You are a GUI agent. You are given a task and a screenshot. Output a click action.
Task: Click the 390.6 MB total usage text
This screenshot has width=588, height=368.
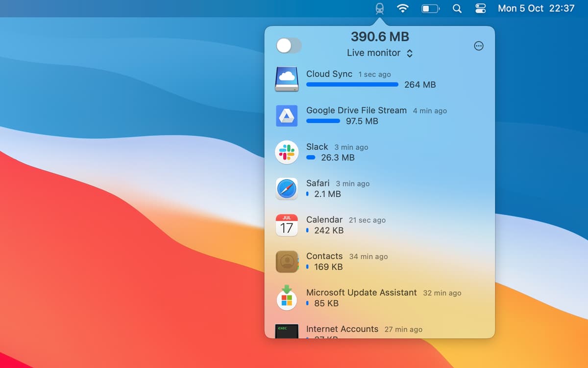(x=380, y=36)
